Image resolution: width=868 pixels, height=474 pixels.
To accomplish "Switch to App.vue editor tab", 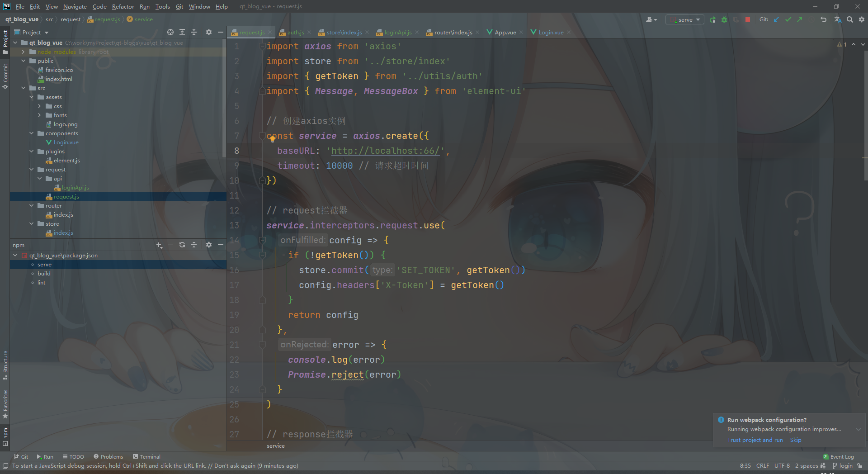I will click(x=505, y=33).
